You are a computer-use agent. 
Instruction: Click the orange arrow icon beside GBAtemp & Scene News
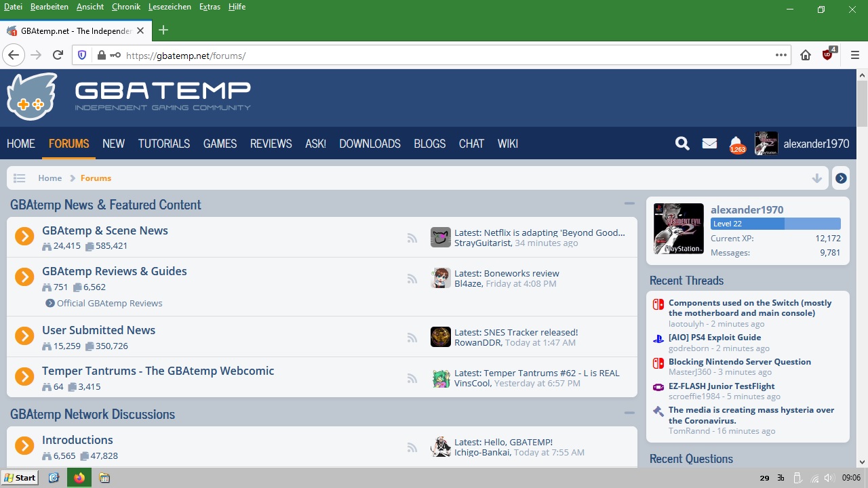tap(24, 236)
